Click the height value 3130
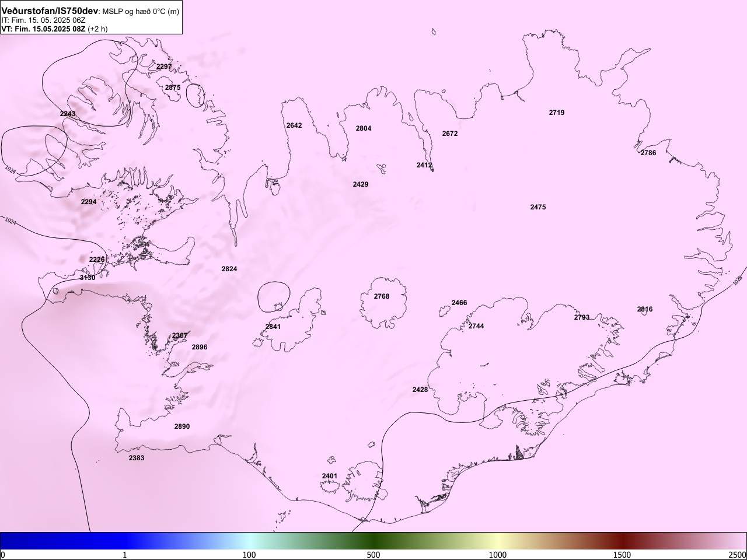Image resolution: width=747 pixels, height=560 pixels. pyautogui.click(x=88, y=278)
